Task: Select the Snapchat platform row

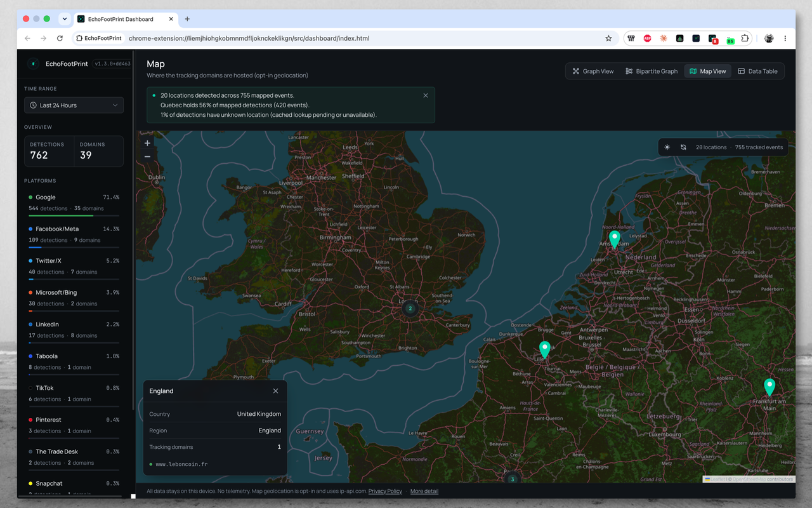Action: coord(74,488)
